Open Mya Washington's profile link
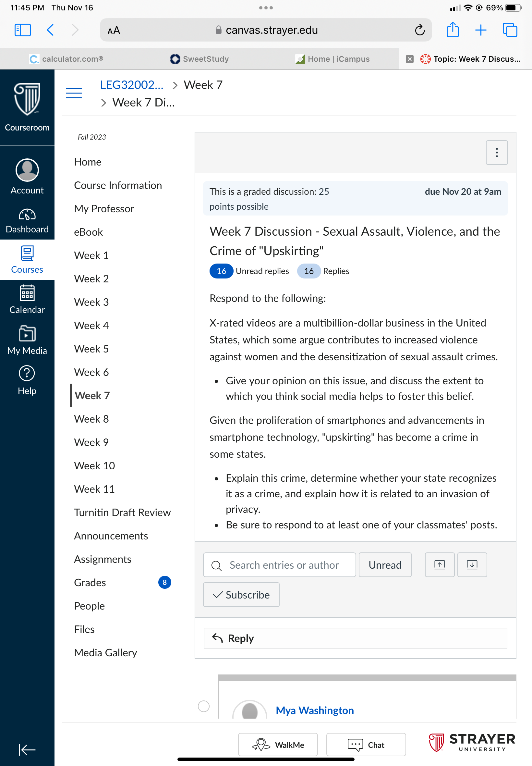 coord(314,710)
